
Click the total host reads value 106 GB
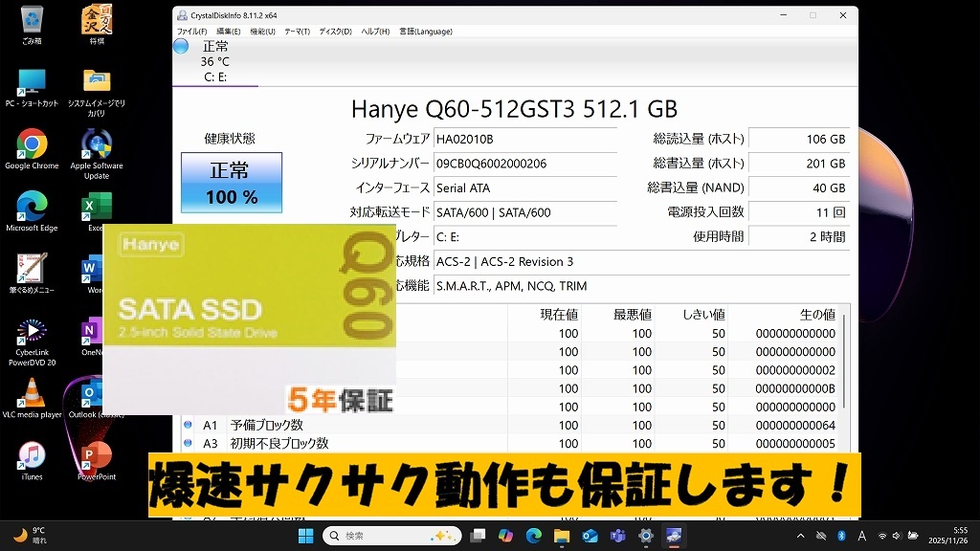click(x=799, y=139)
